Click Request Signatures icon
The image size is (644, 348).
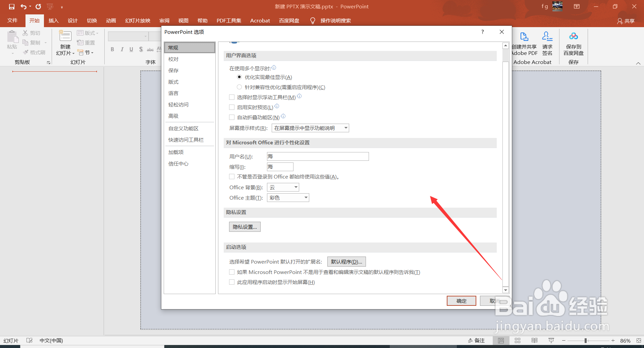(x=547, y=36)
